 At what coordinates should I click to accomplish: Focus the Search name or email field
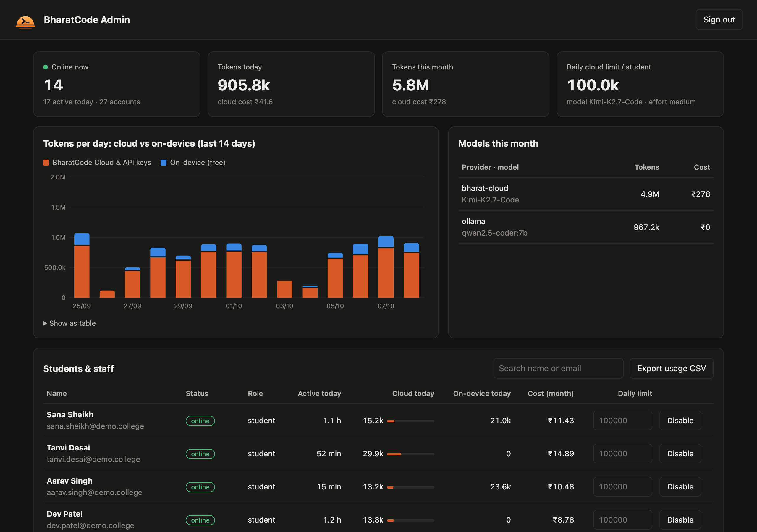[558, 368]
